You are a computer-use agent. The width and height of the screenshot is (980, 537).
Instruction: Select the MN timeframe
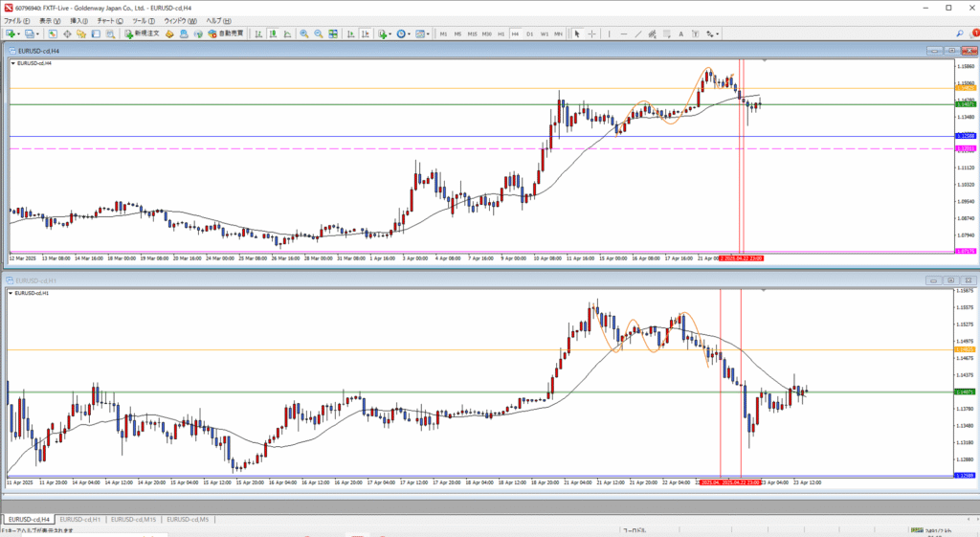[x=558, y=34]
